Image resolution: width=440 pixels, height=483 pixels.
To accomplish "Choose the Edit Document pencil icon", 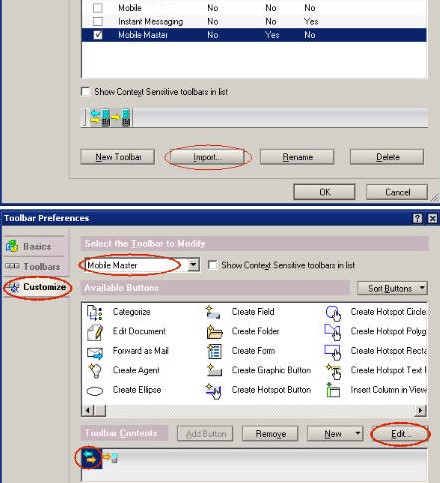I will coord(95,332).
